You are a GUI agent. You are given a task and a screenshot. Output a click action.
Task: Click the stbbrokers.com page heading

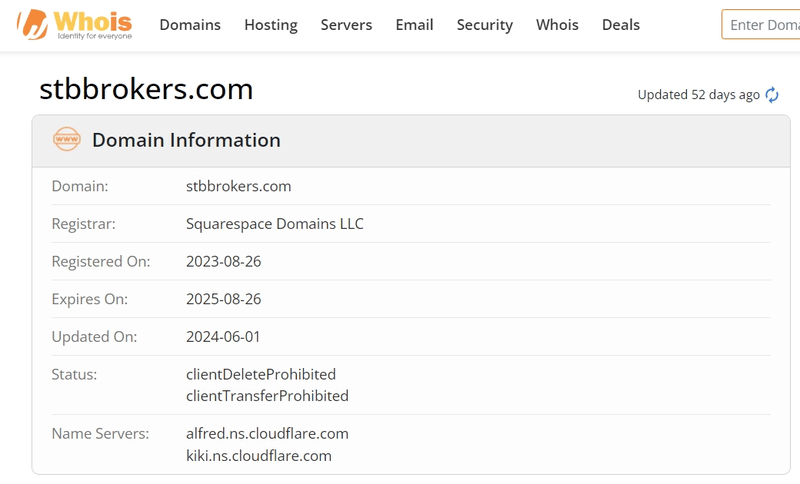pyautogui.click(x=146, y=89)
